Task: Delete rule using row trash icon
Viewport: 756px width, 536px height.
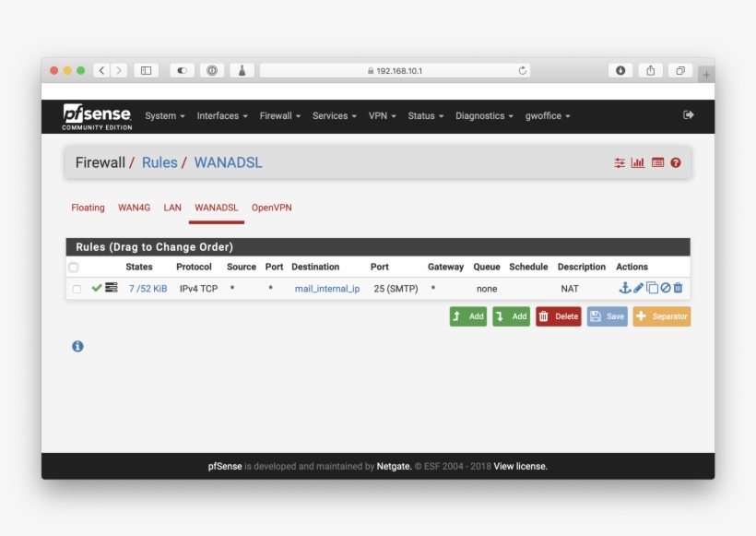Action: tap(678, 288)
